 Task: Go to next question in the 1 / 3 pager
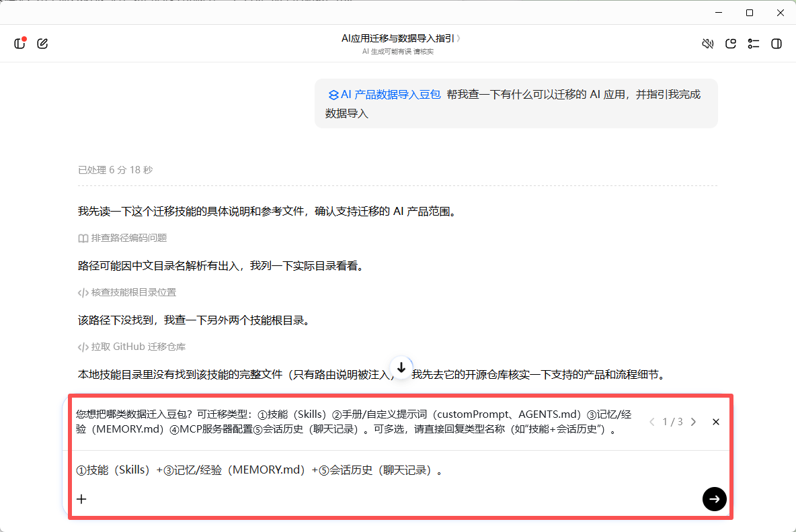click(x=693, y=422)
